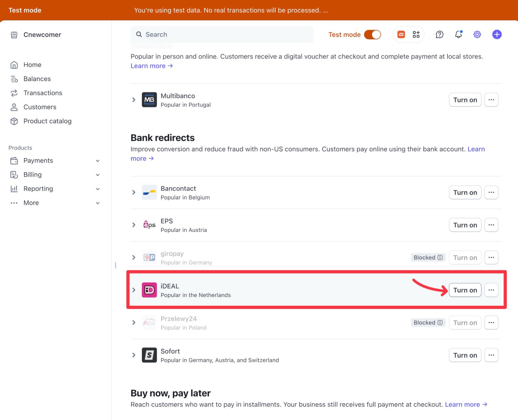Click the blue plus create button
The width and height of the screenshot is (518, 420).
pyautogui.click(x=497, y=35)
